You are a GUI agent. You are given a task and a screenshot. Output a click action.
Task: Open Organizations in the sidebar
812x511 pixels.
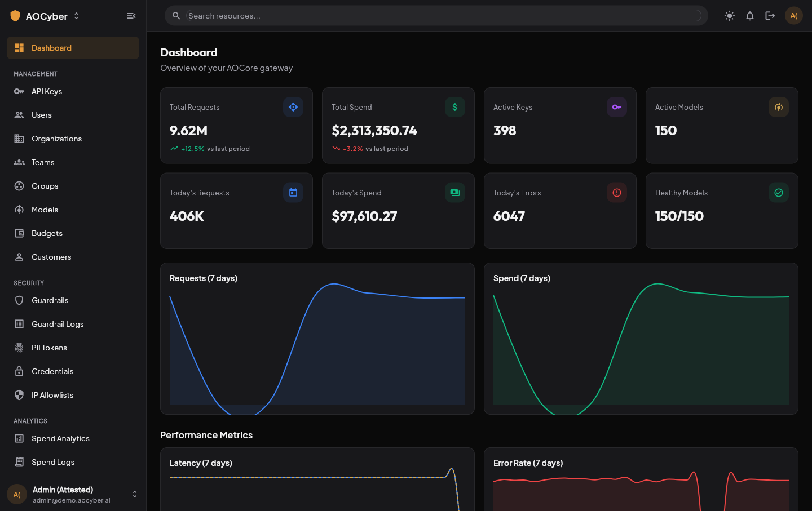point(73,139)
